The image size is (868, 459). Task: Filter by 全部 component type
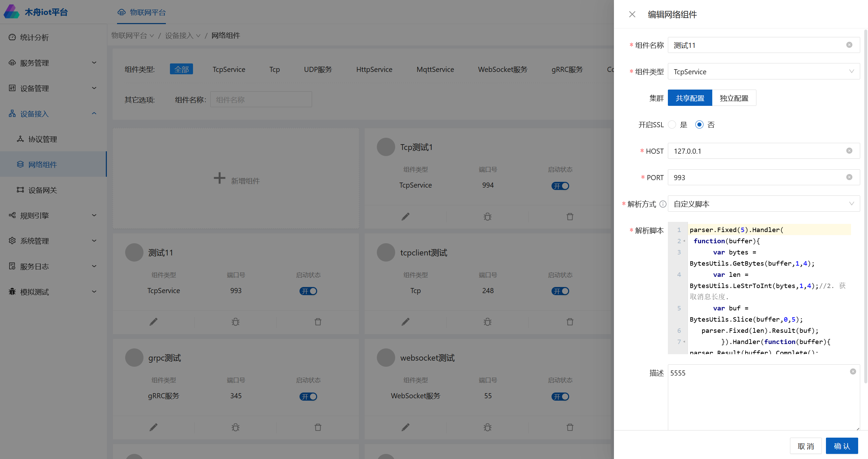181,69
